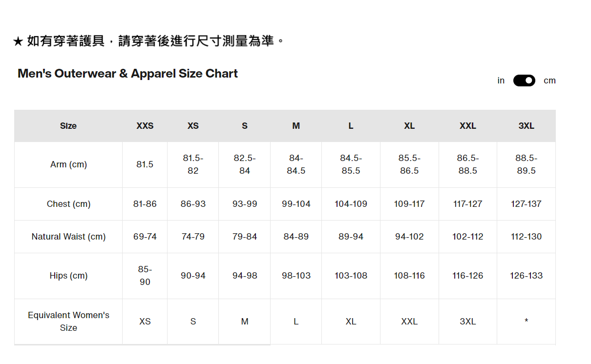Click the XL size column header

point(409,126)
